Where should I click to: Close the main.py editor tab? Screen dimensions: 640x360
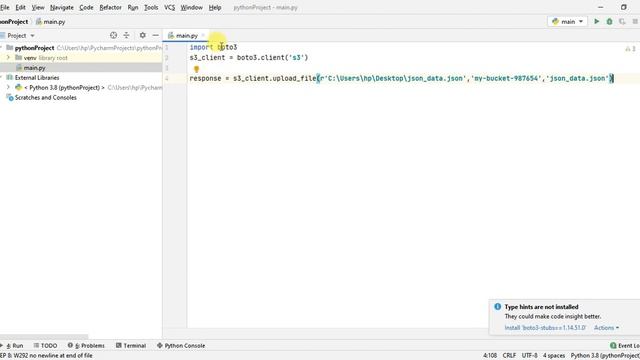pos(203,36)
